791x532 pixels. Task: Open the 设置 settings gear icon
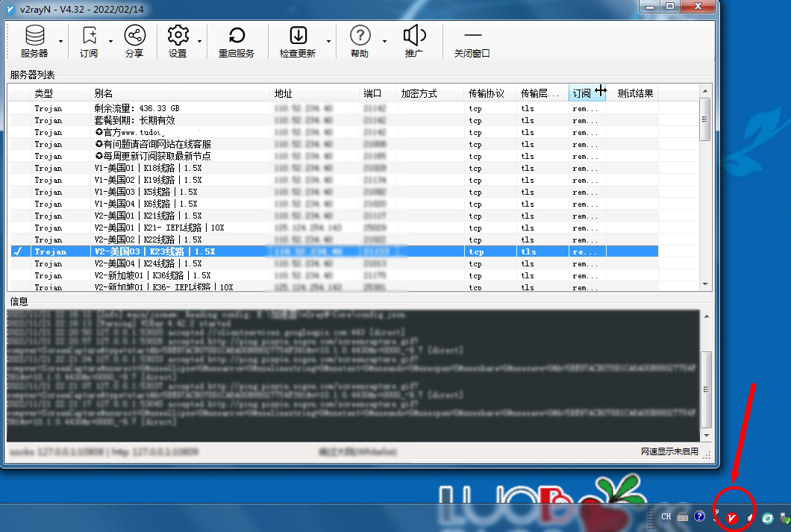pyautogui.click(x=178, y=41)
